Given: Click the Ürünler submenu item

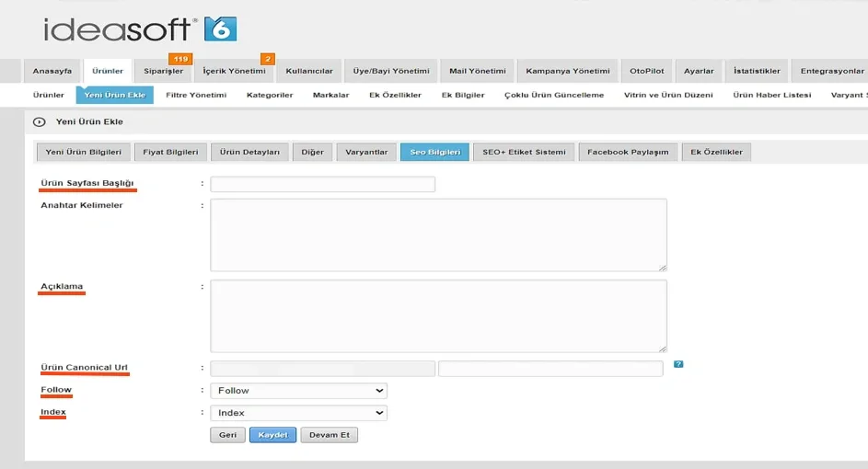Looking at the screenshot, I should [x=49, y=95].
